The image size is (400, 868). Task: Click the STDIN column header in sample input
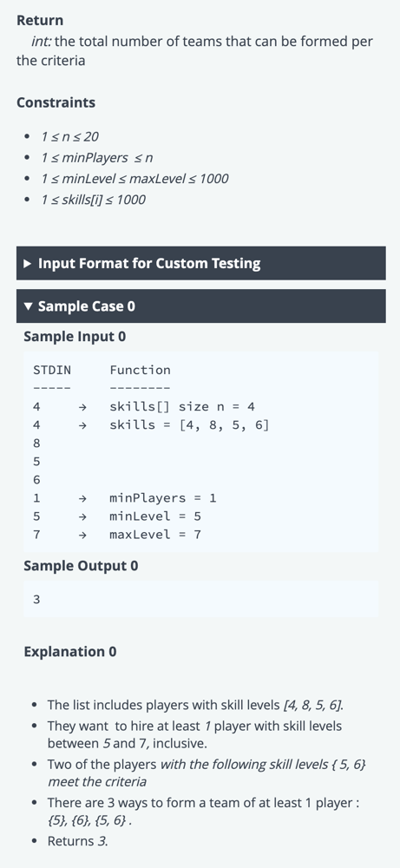[52, 371]
